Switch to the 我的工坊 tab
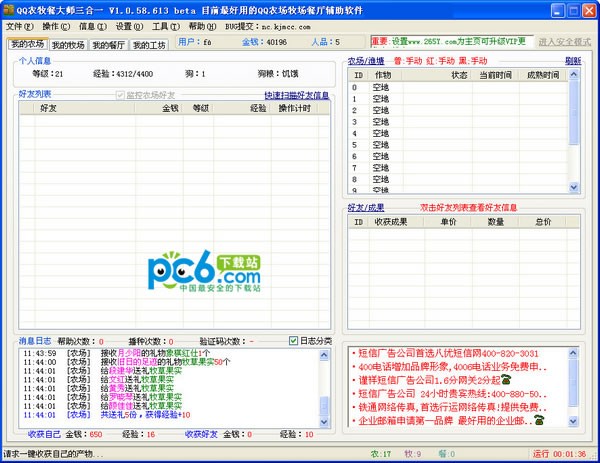This screenshot has height=463, width=600. click(149, 45)
